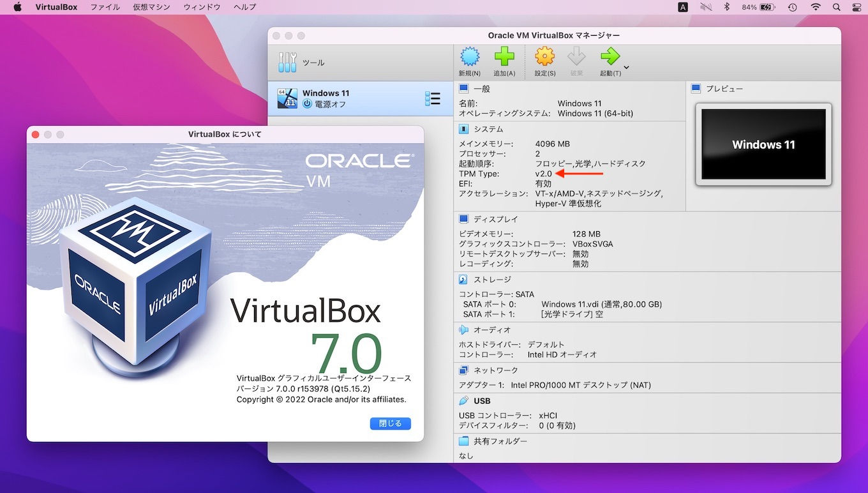Click the USB section icon

pyautogui.click(x=464, y=400)
